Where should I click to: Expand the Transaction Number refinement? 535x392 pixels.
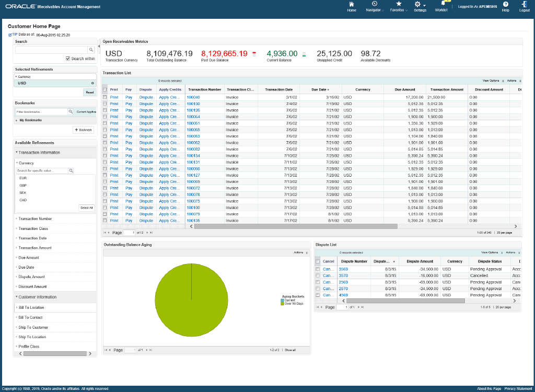(x=16, y=218)
